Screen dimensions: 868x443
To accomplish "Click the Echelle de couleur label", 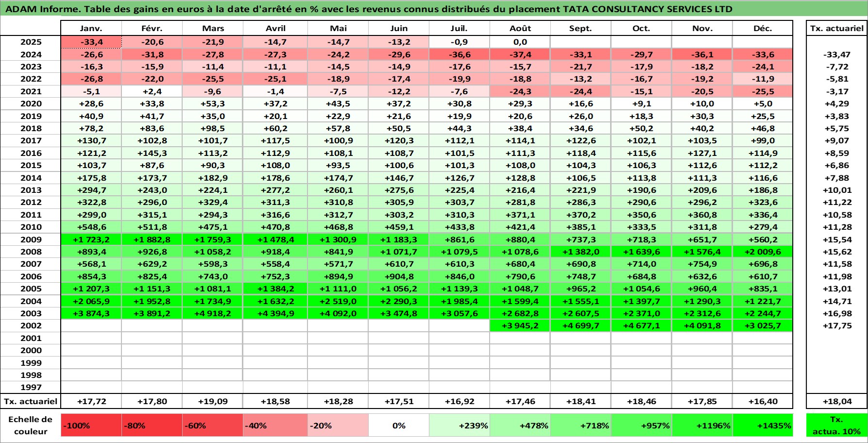I will (x=31, y=426).
